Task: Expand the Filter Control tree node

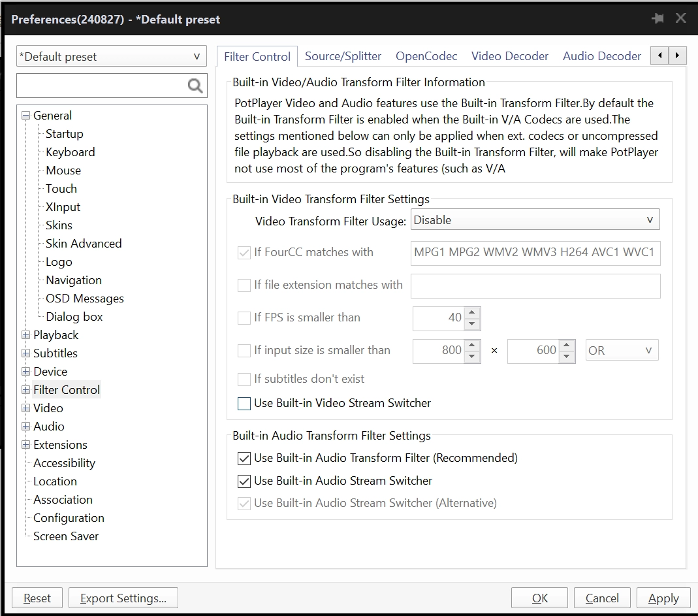Action: 26,390
